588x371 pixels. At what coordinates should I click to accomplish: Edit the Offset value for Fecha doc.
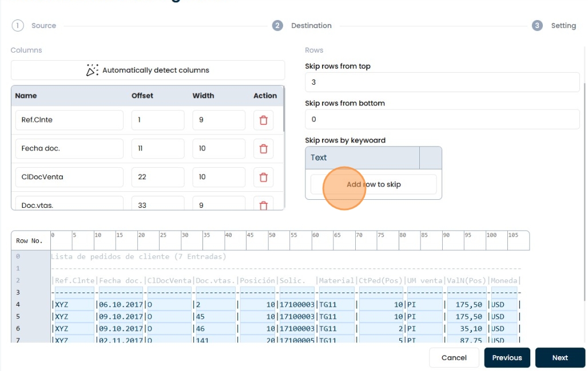[158, 148]
